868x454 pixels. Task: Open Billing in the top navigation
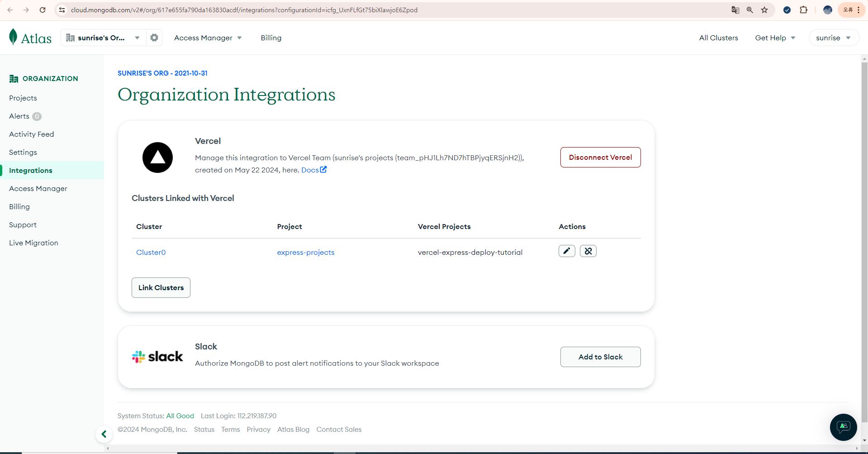click(271, 38)
